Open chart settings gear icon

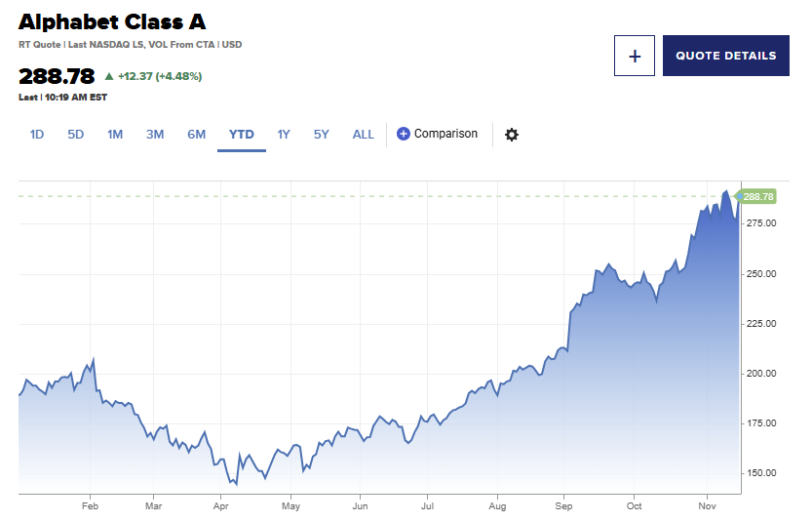coord(511,135)
